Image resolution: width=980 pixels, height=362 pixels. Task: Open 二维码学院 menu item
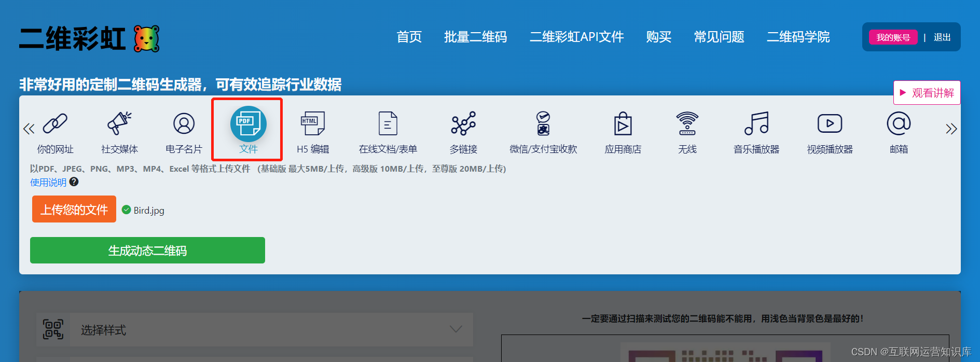[x=798, y=37]
